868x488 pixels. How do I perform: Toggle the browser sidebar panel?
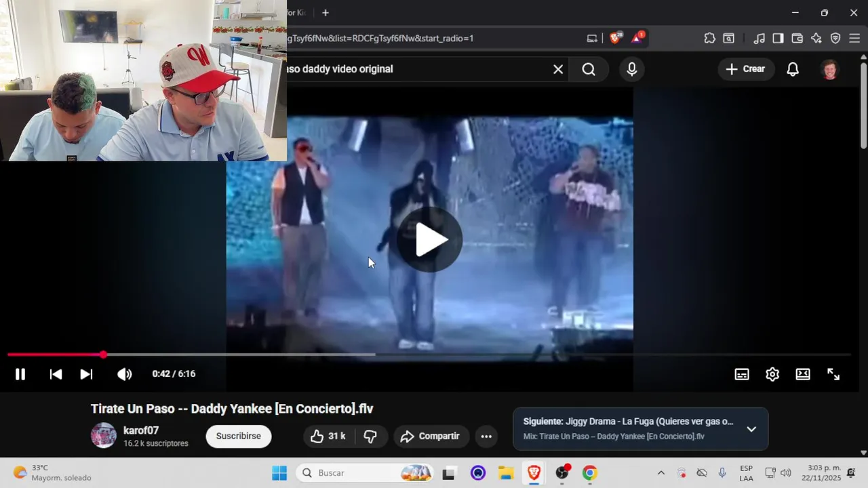point(778,39)
